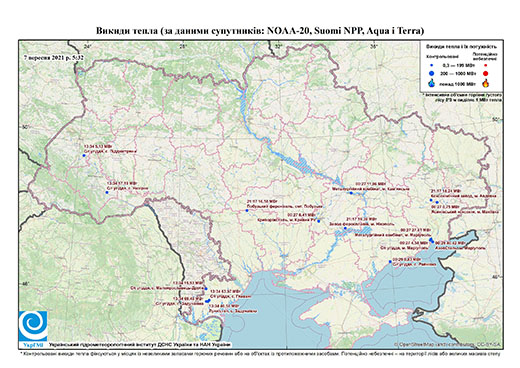
Task: Select the Нікополь ferroalloy plant marker
Action: pos(345,228)
